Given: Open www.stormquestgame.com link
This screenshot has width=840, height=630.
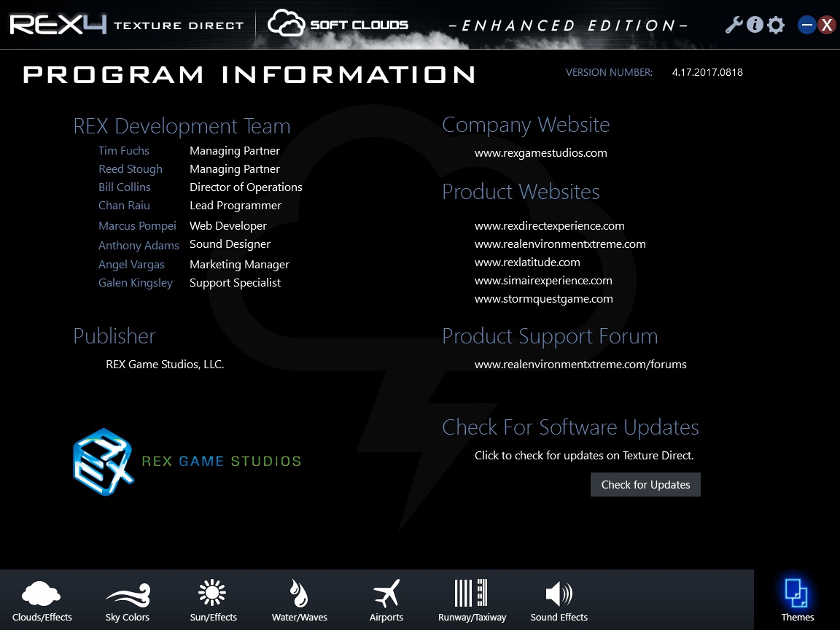Looking at the screenshot, I should click(x=544, y=299).
